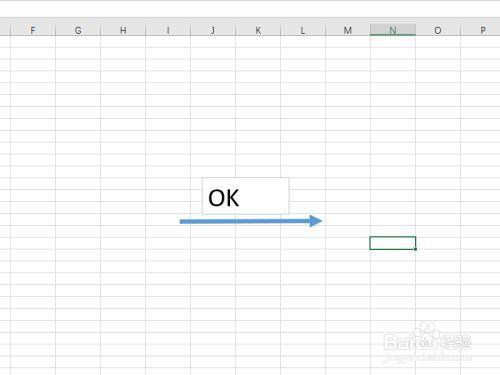Click the blue arrow's arrowhead

click(316, 221)
